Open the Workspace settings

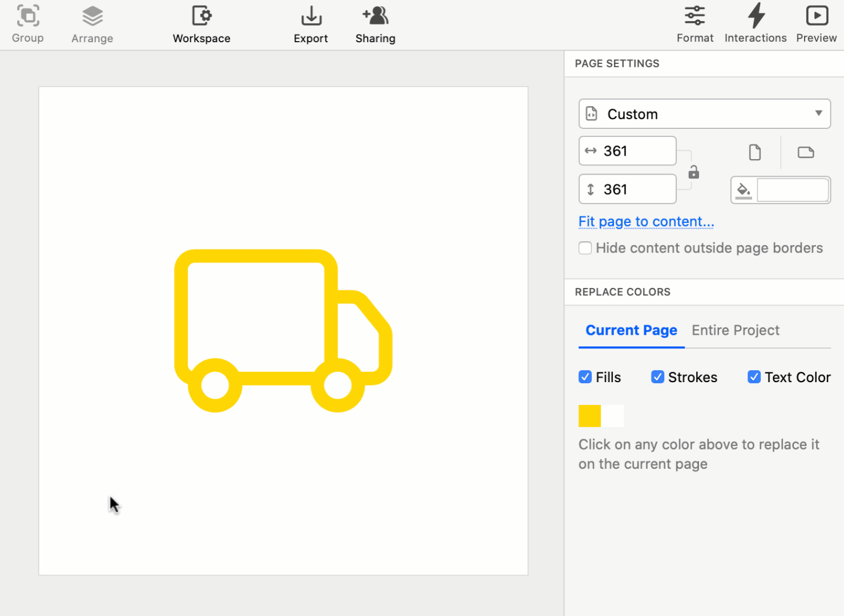coord(201,23)
